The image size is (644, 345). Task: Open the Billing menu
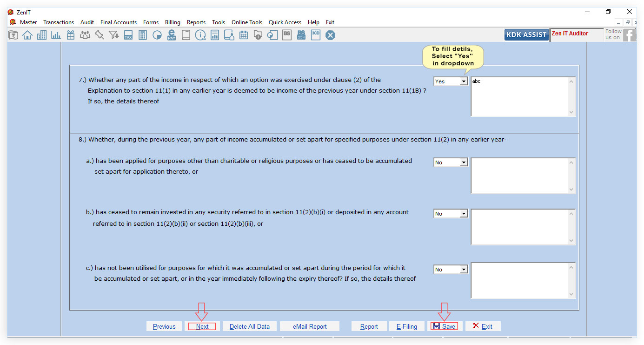click(173, 22)
